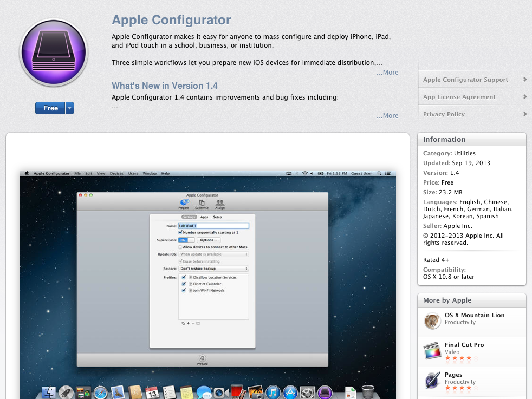Open the Restore dropdown showing Don't restore backup
Viewport: 532px width, 399px height.
pos(213,269)
